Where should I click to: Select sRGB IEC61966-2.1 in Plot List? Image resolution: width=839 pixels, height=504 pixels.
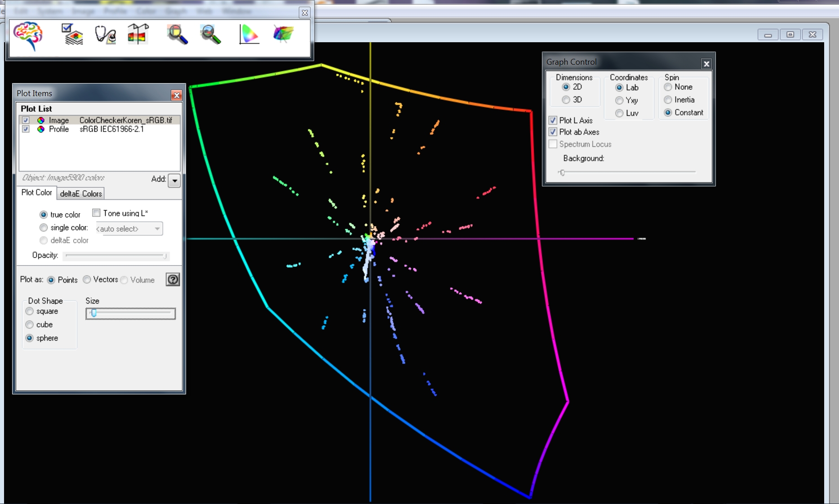click(112, 129)
